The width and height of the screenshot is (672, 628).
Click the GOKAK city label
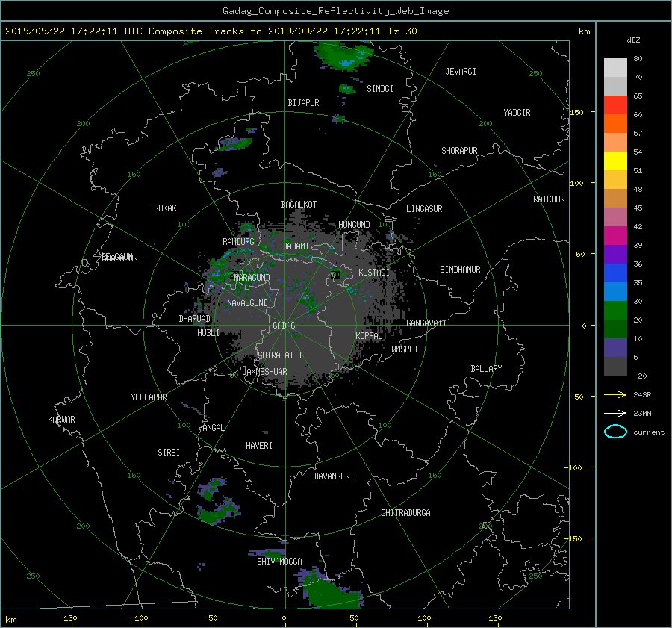click(166, 208)
